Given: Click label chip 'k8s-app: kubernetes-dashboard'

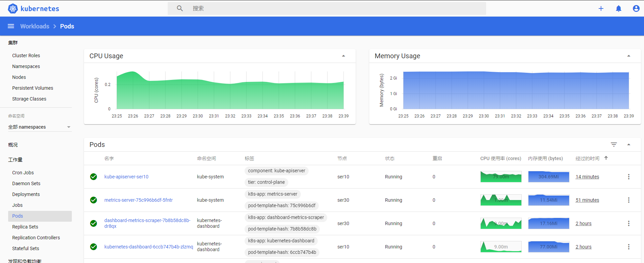Looking at the screenshot, I should [x=281, y=241].
